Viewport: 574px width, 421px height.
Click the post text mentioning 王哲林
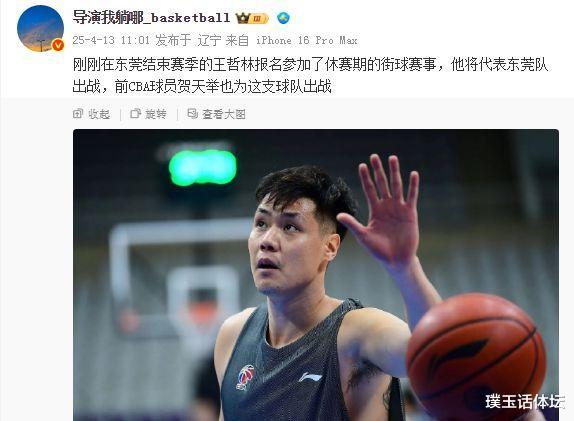click(x=310, y=76)
